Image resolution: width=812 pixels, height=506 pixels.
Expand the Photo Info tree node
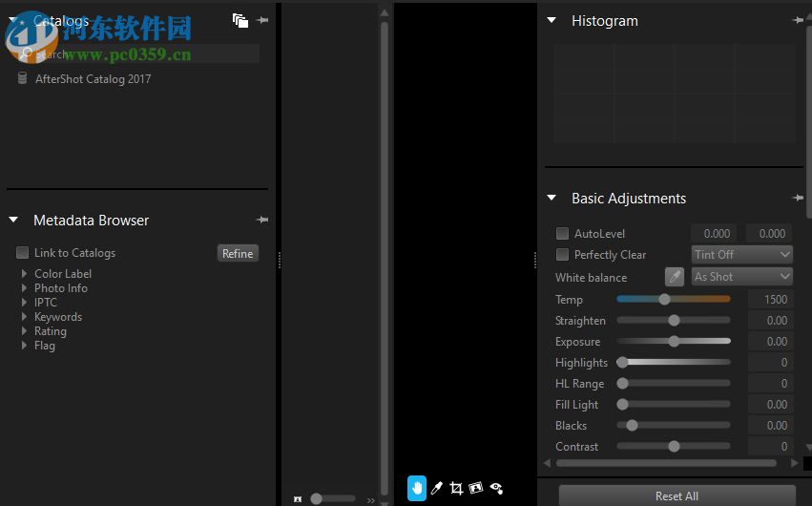coord(24,287)
